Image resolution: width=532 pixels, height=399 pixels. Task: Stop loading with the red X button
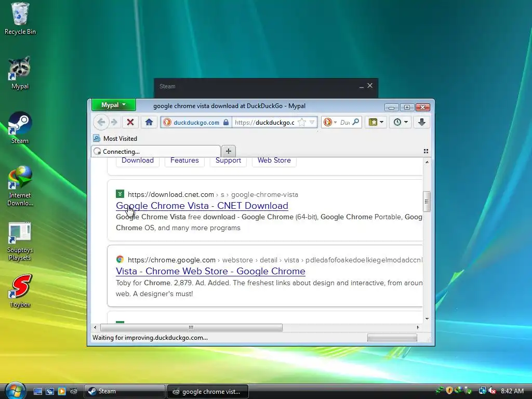coord(130,122)
